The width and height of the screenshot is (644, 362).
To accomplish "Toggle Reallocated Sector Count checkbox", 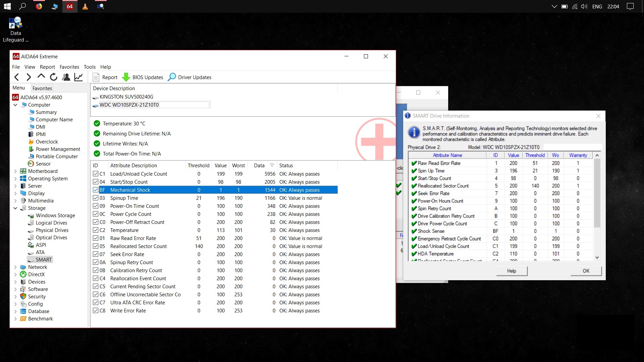I will pyautogui.click(x=96, y=246).
